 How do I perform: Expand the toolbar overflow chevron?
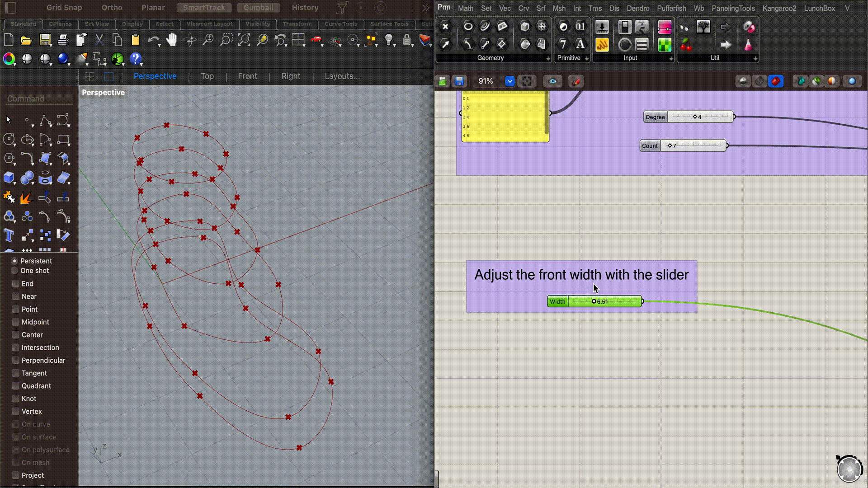click(x=425, y=8)
